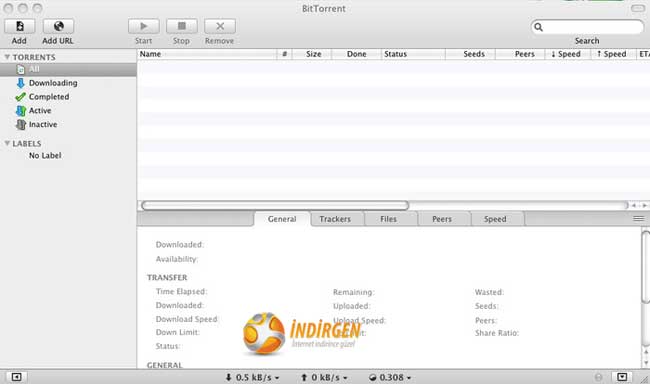Switch to the Trackers tab
The image size is (650, 384).
click(335, 219)
